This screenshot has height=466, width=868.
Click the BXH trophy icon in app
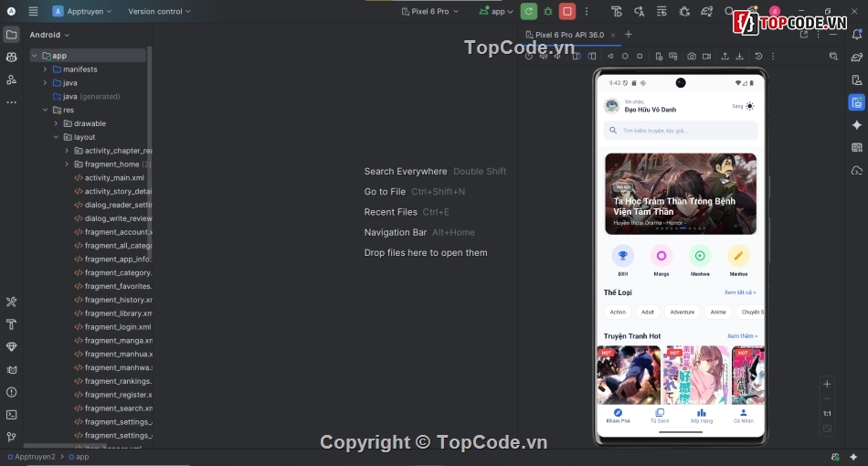tap(623, 256)
